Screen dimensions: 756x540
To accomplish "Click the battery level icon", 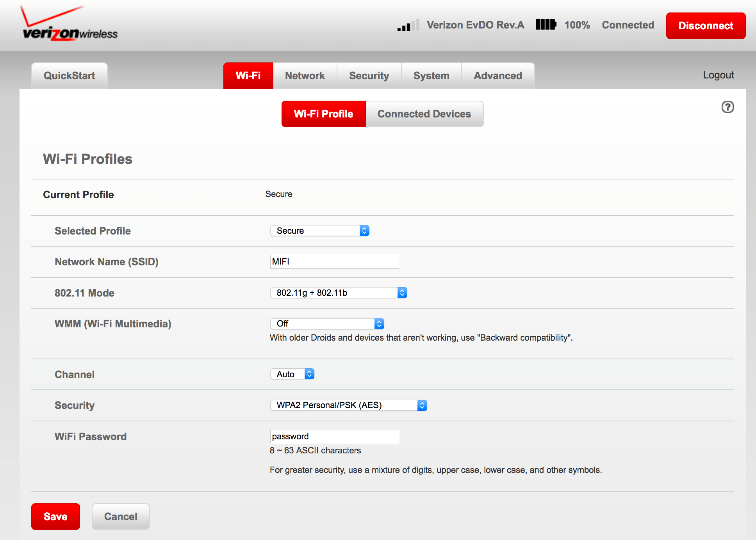I will (546, 25).
